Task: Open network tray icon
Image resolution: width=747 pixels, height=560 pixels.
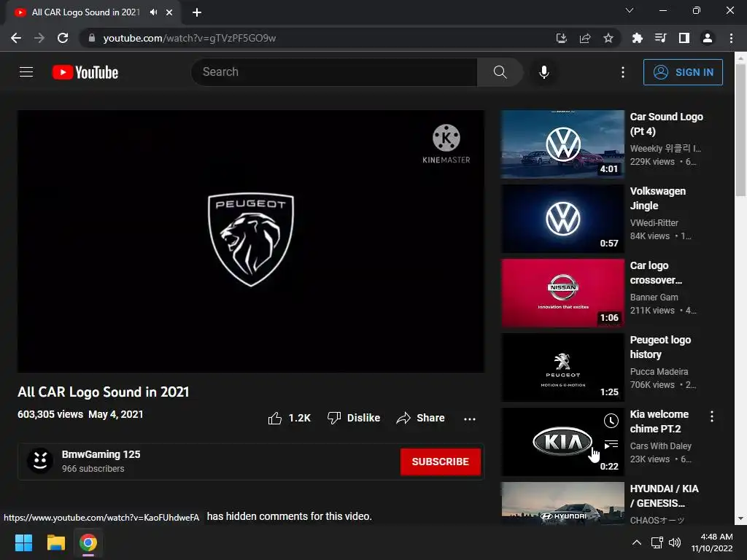Action: tap(657, 542)
